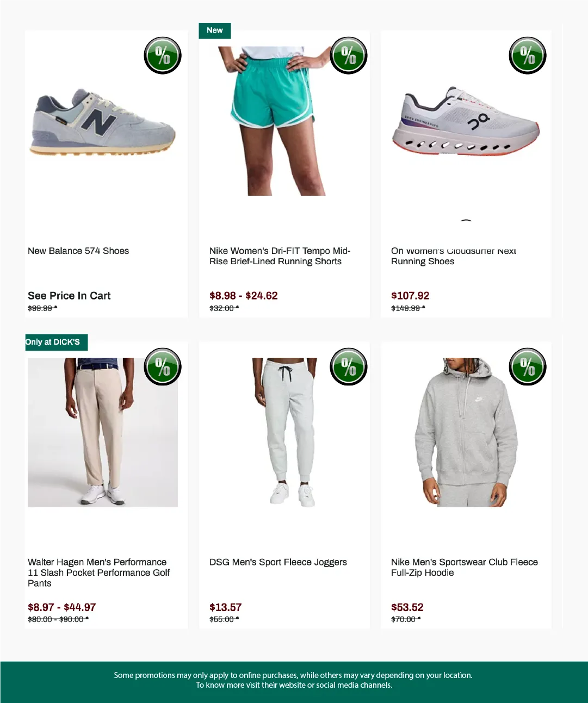
Task: Open DSG Men's Sport Fleece Joggers title
Action: [278, 562]
